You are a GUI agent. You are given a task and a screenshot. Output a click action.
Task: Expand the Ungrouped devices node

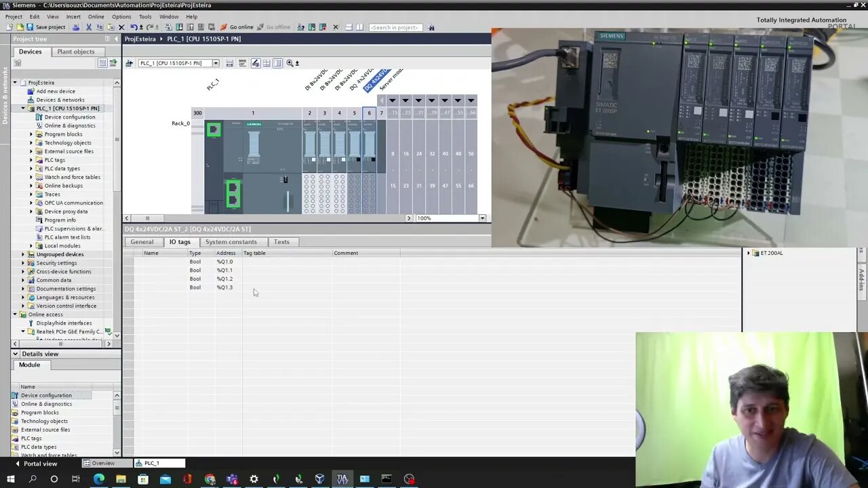23,254
